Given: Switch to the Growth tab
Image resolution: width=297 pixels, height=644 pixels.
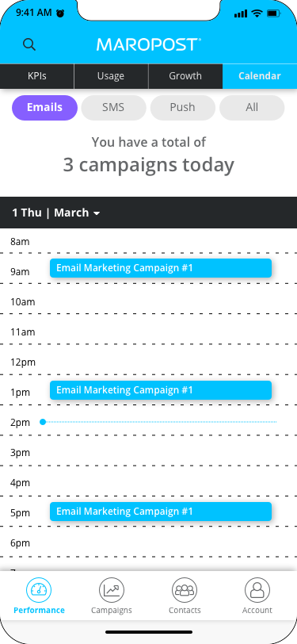Looking at the screenshot, I should (185, 76).
